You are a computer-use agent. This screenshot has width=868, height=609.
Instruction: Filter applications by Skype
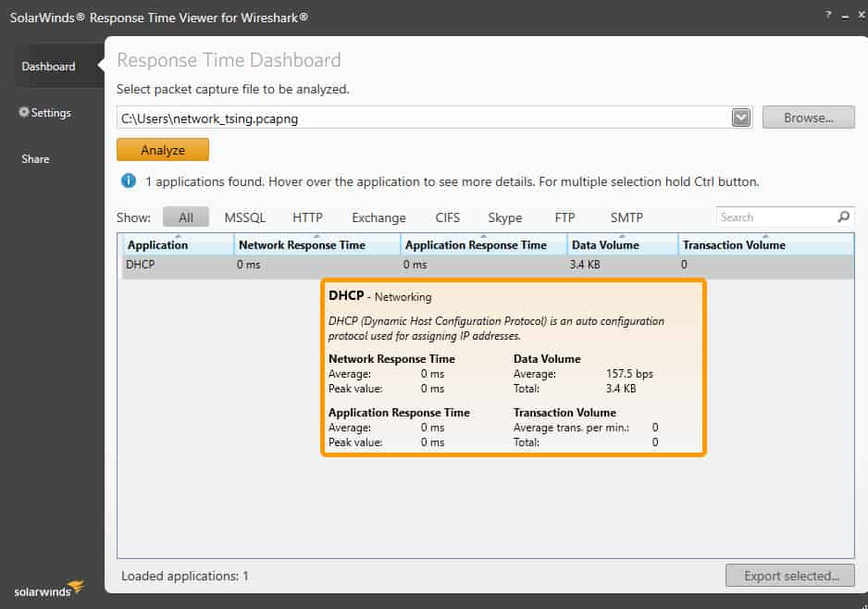(505, 217)
